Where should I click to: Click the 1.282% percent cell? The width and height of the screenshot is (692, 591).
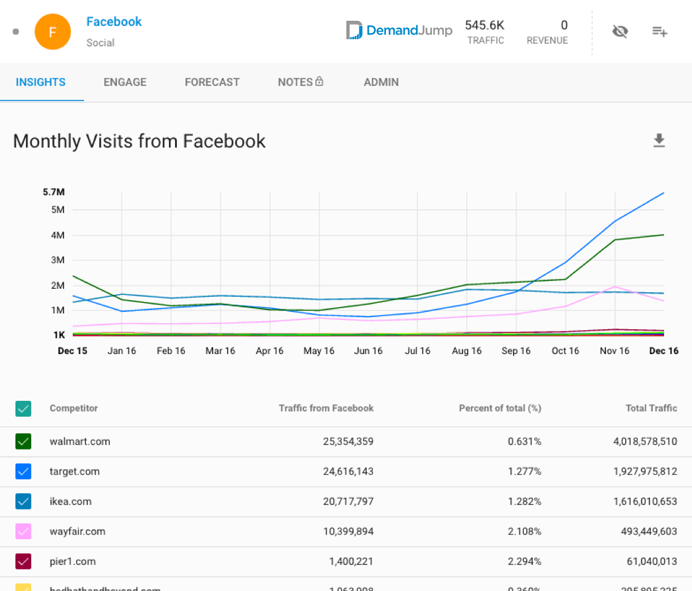pos(524,501)
